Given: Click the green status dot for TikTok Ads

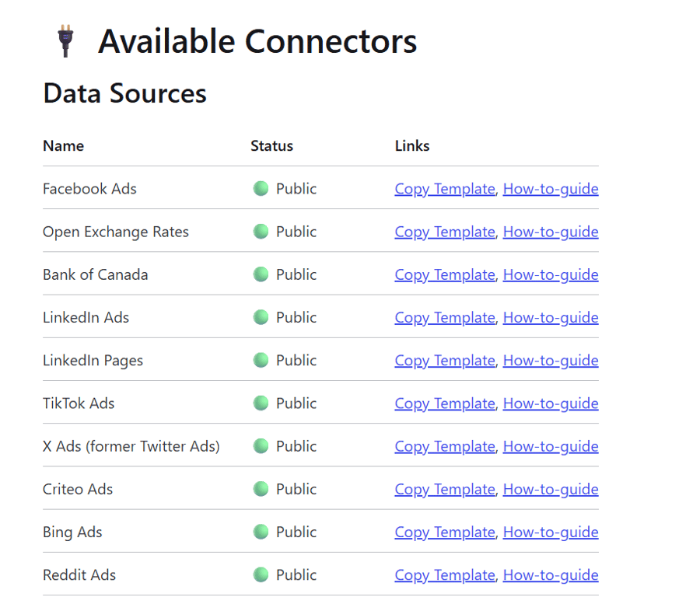Looking at the screenshot, I should click(261, 403).
